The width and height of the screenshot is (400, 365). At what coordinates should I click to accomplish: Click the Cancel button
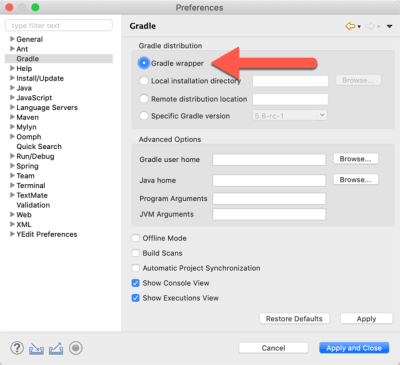[273, 348]
